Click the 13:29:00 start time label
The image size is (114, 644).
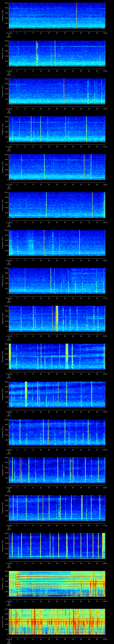(x=9, y=639)
